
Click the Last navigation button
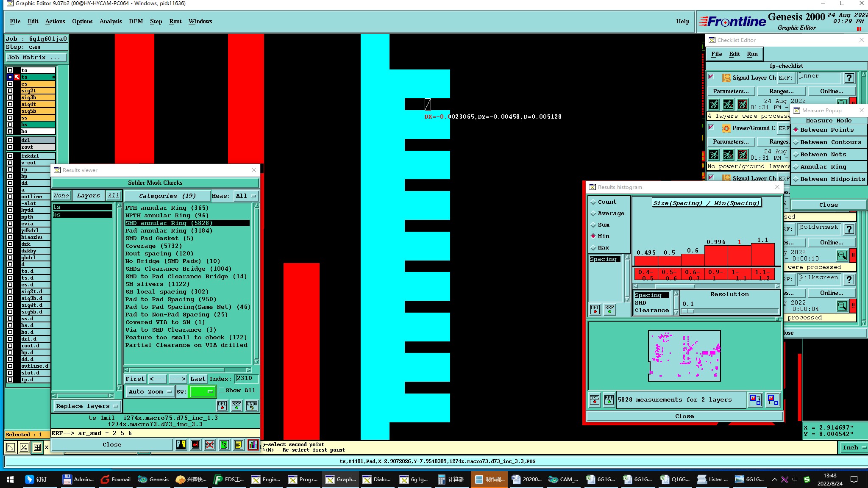198,379
